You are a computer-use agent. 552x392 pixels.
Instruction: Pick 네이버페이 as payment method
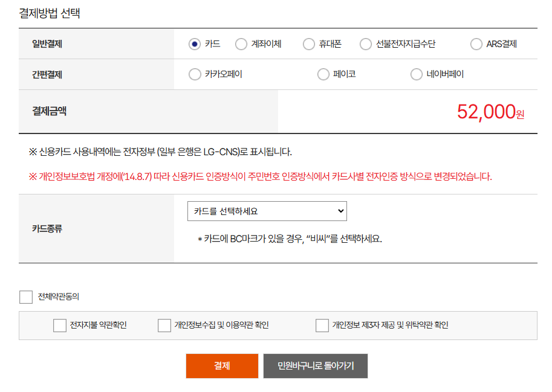coord(417,74)
